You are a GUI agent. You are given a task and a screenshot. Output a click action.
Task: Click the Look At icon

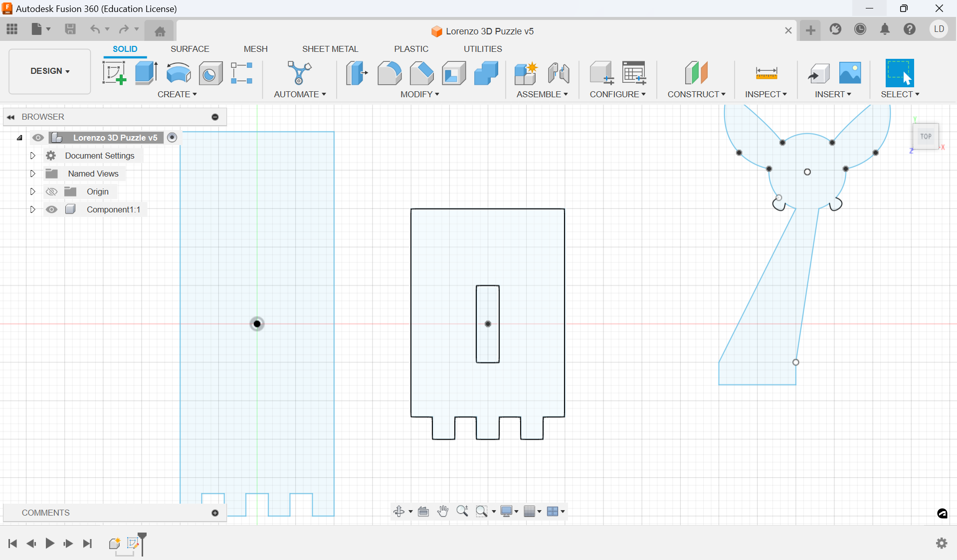click(x=423, y=511)
